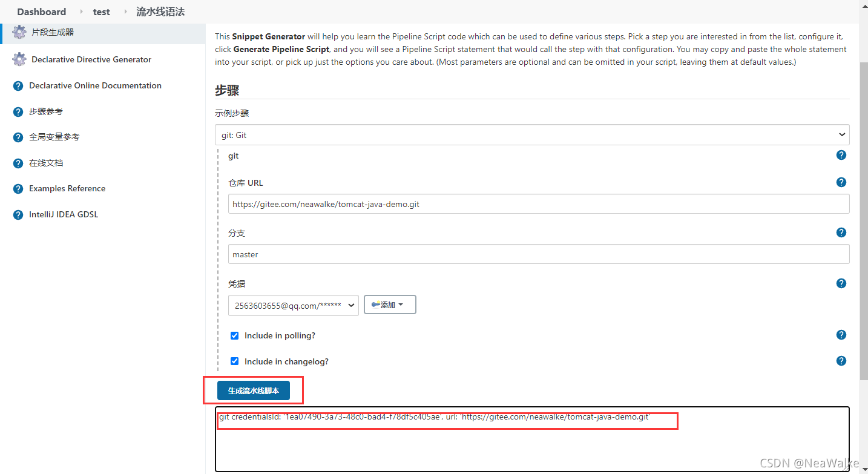Open the credentials dropdown 2563603655@qq.com

tap(294, 305)
